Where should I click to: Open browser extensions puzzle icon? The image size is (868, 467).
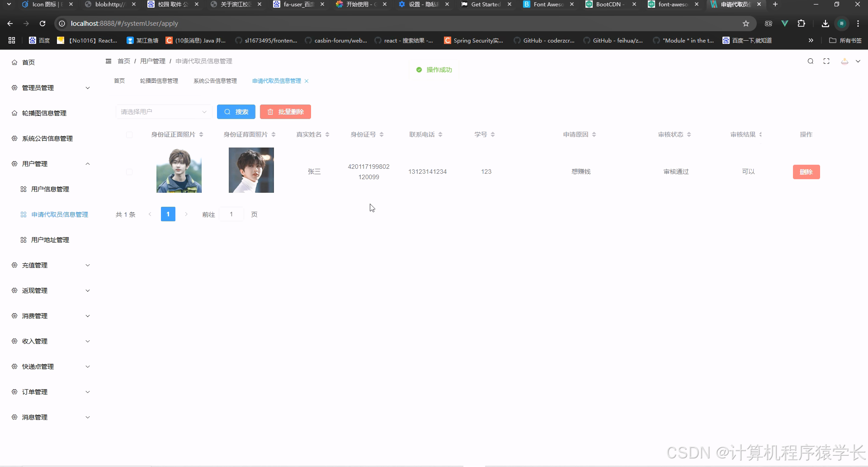pos(802,24)
